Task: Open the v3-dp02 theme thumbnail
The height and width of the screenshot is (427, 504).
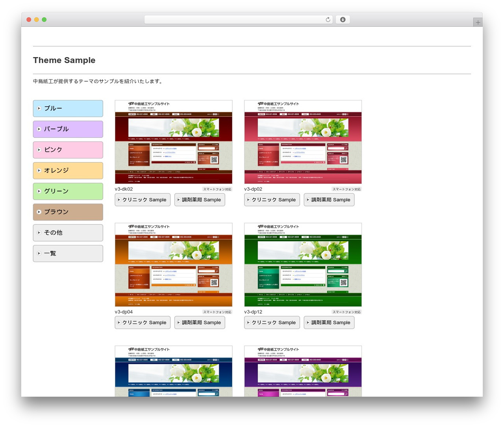Action: (303, 142)
